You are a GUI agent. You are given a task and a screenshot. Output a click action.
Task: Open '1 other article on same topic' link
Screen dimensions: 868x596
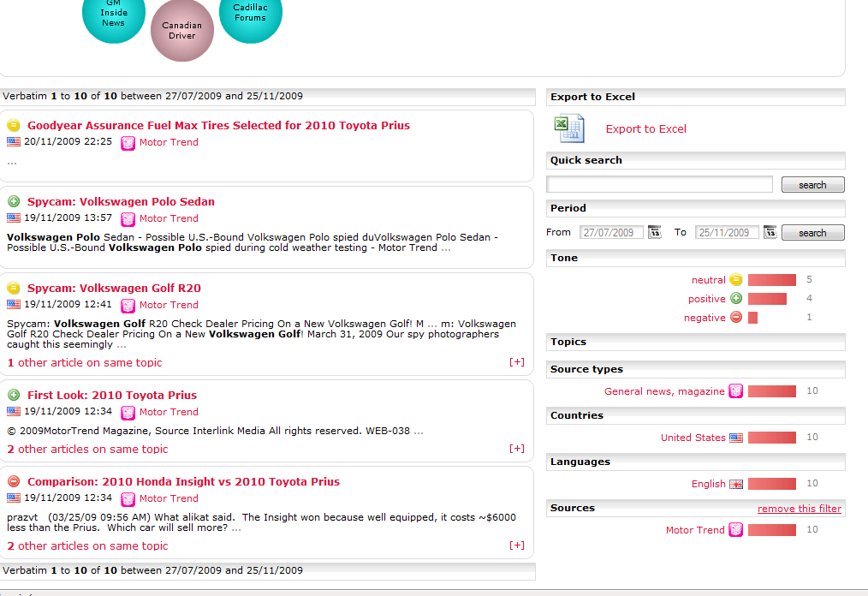pos(85,363)
